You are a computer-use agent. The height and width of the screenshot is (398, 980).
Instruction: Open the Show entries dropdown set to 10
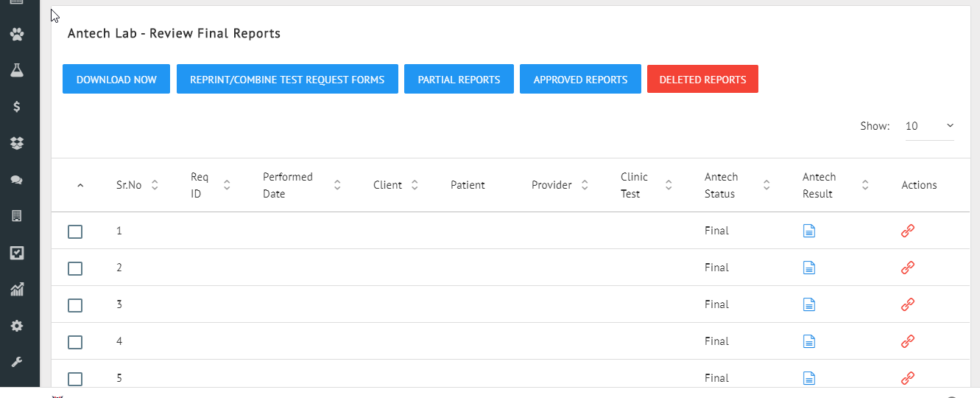[929, 126]
